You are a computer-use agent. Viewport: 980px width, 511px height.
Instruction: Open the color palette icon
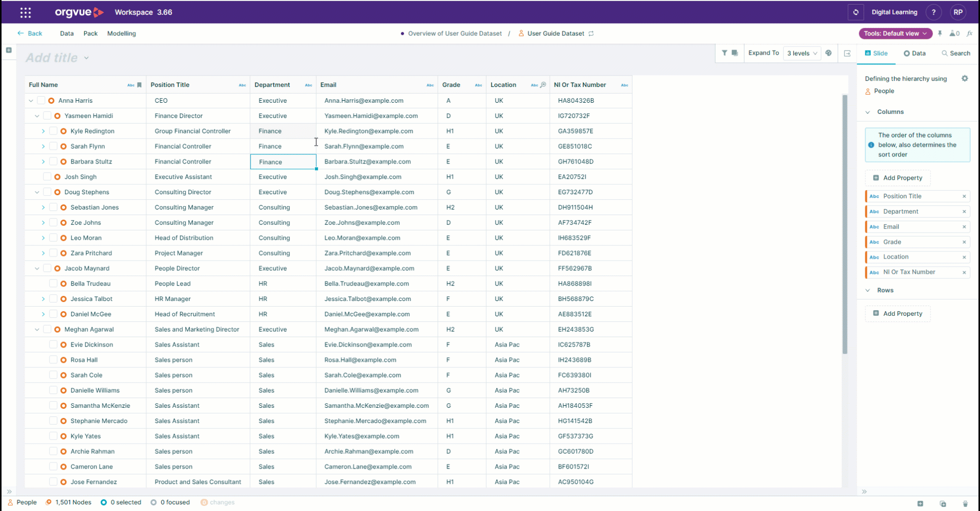tap(829, 53)
